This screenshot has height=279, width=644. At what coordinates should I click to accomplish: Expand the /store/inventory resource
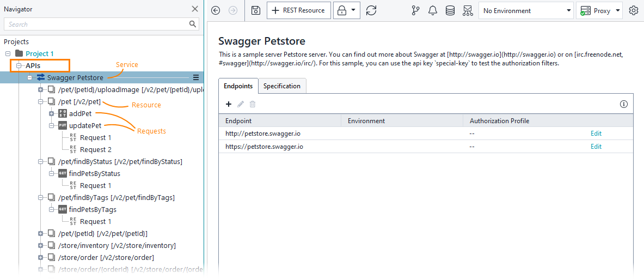pos(40,246)
